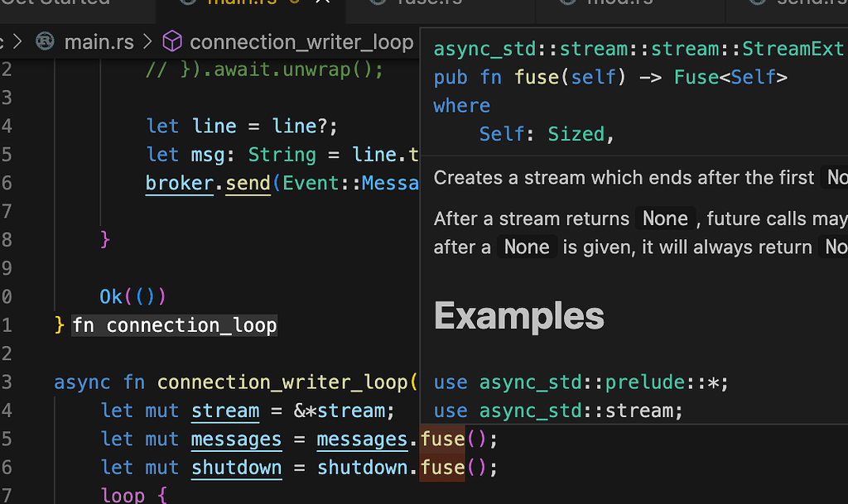This screenshot has height=504, width=848.
Task: Click the underlined send method link
Action: [x=247, y=184]
